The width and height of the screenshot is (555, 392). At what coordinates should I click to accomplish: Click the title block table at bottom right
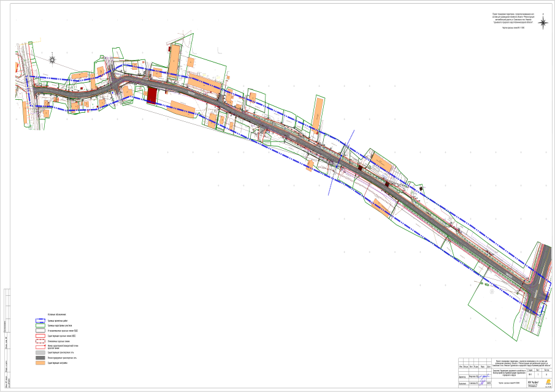(x=502, y=370)
